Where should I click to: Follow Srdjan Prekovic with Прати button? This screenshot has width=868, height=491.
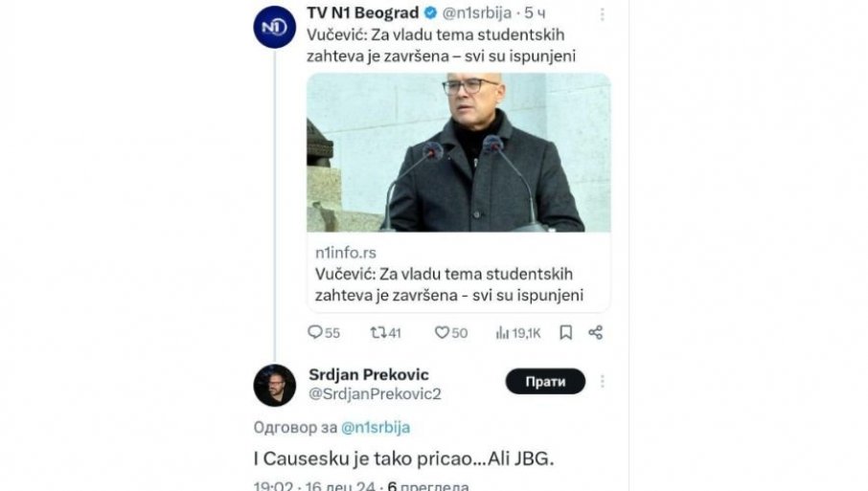[545, 381]
